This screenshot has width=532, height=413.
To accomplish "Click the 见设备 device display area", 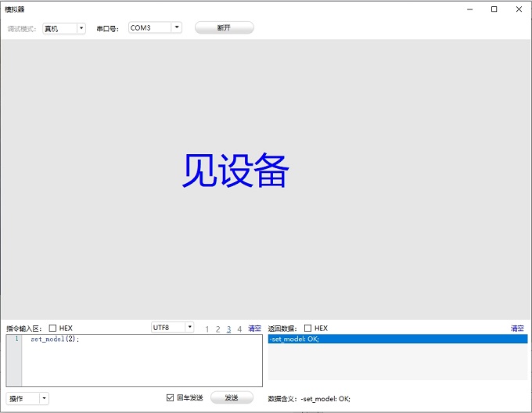I will [x=266, y=179].
